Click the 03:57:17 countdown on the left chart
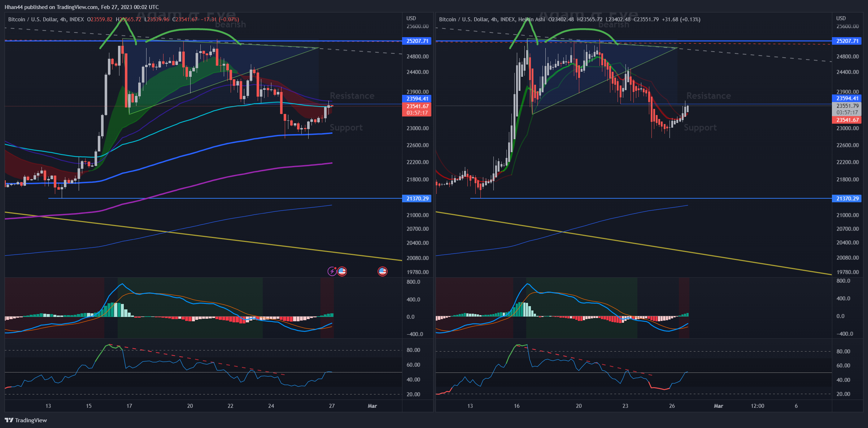The image size is (868, 428). (416, 113)
